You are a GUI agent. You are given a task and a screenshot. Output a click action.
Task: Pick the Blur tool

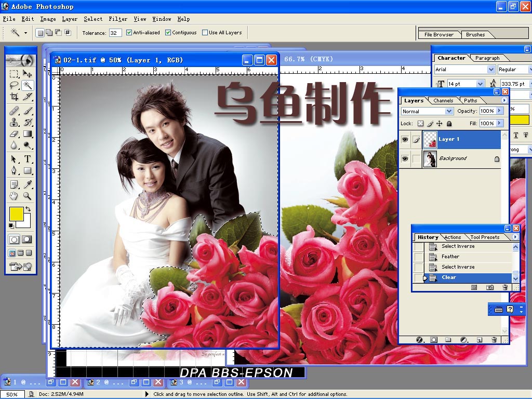(x=14, y=145)
